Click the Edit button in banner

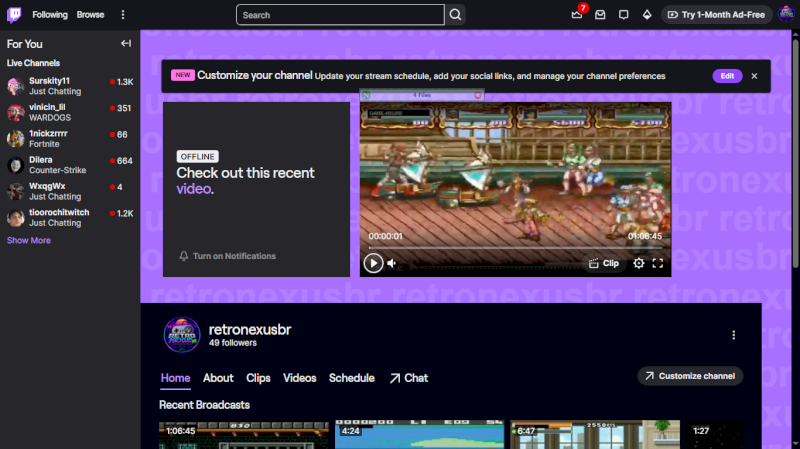point(727,76)
